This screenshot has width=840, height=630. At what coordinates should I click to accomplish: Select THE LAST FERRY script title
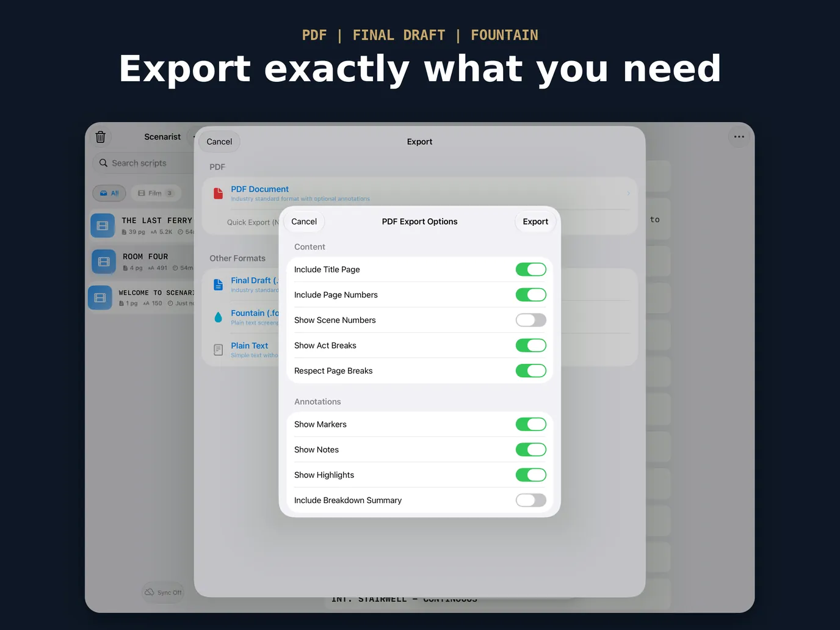pos(157,220)
